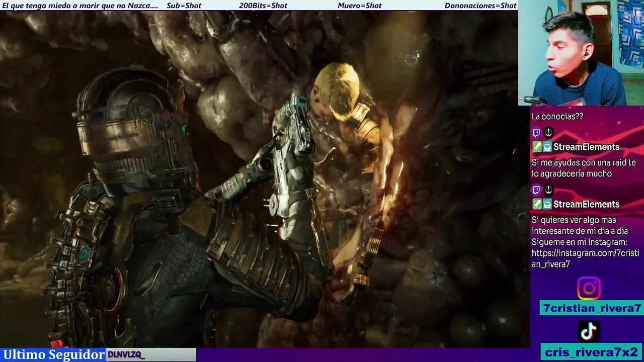Click the "El que tenga miedo a morir" banner text

80,6
